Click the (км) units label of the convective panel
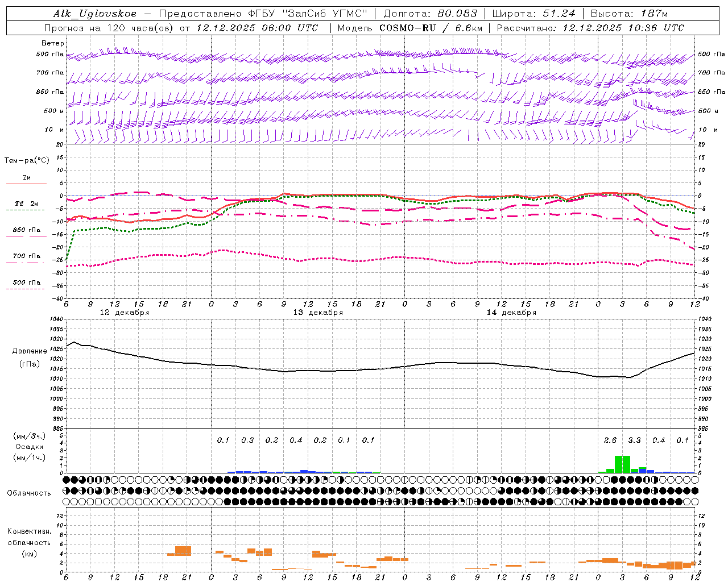This screenshot has width=728, height=582. click(x=29, y=554)
